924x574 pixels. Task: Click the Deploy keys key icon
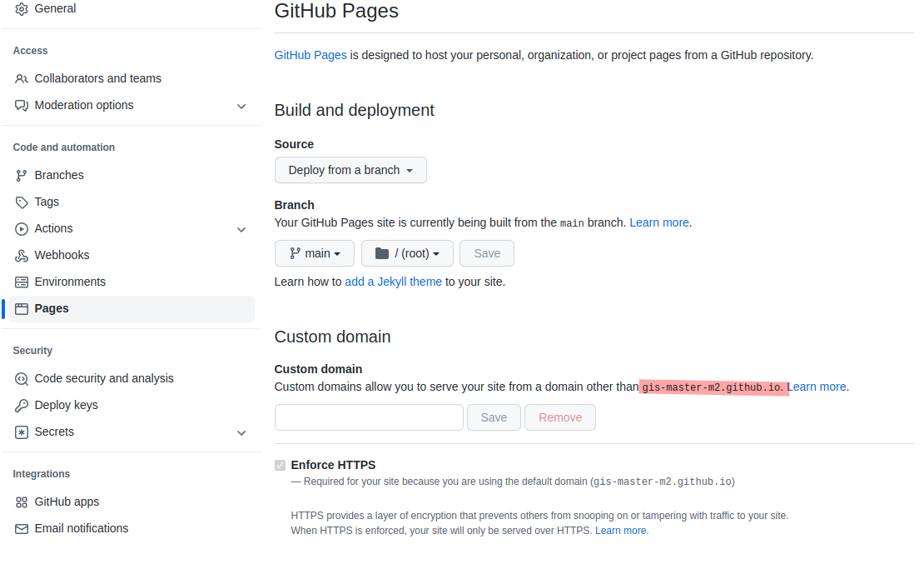tap(21, 405)
